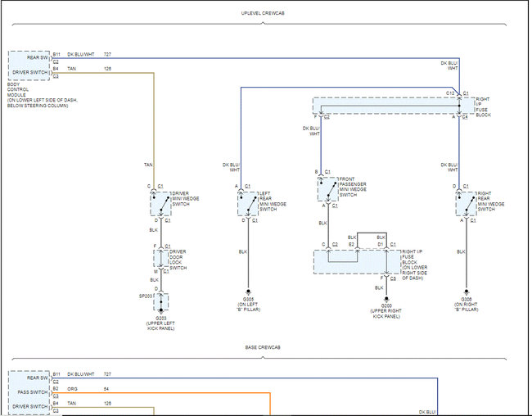Click the TAN wire label above driver switch
The width and height of the screenshot is (532, 416).
coord(148,165)
